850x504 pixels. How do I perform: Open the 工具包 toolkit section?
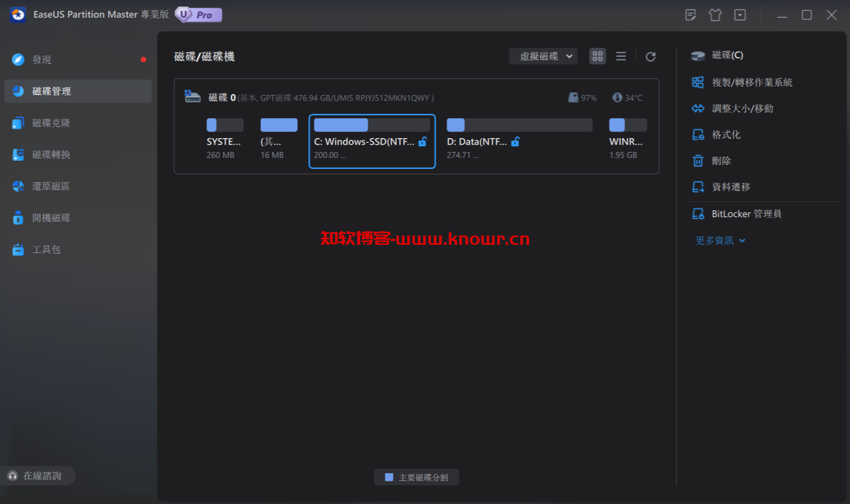click(x=78, y=249)
